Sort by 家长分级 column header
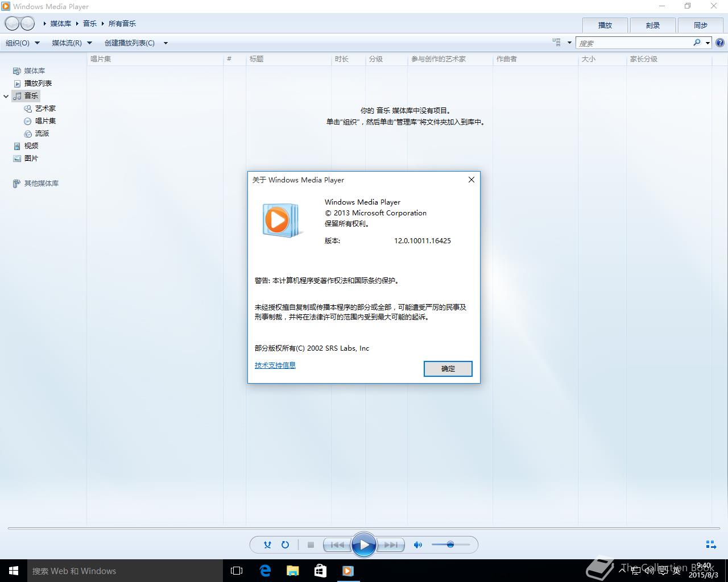 [668, 59]
